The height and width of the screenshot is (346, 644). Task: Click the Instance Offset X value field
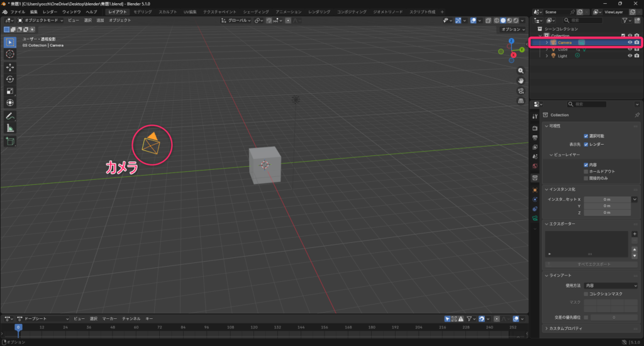[x=607, y=199]
